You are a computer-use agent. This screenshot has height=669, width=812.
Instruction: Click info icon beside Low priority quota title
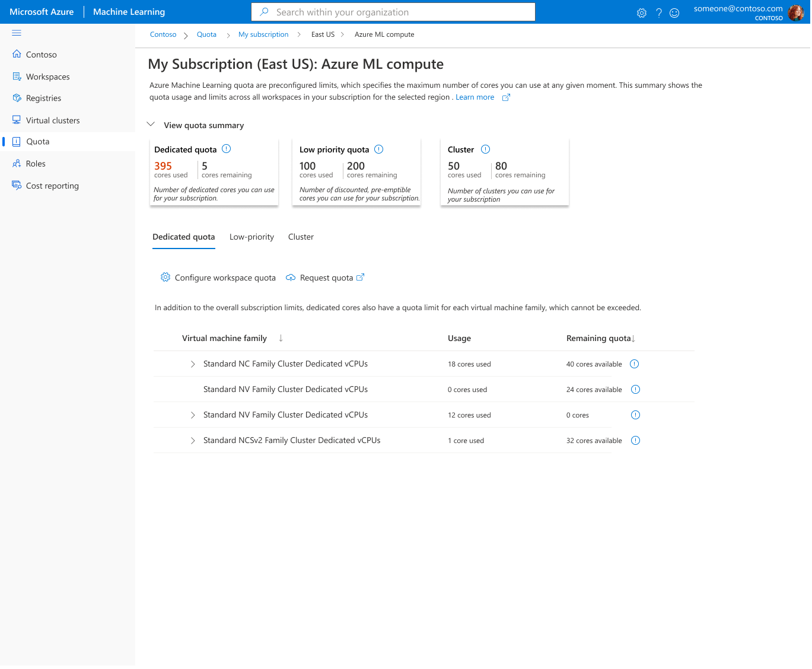pos(379,149)
